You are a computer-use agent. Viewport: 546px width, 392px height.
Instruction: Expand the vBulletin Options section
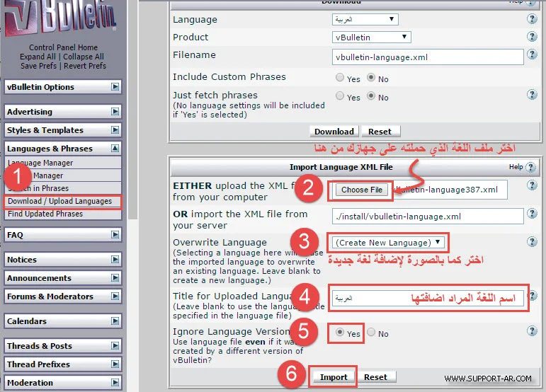click(x=115, y=87)
